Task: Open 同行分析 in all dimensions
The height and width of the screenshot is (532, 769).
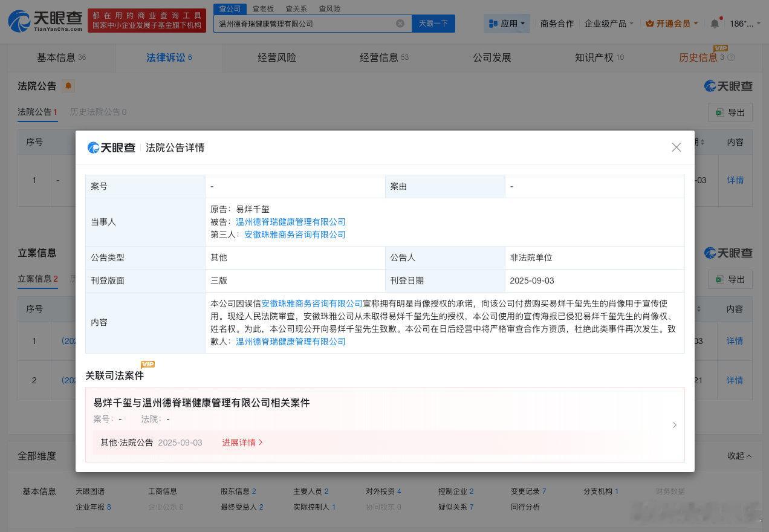Action: [x=525, y=507]
